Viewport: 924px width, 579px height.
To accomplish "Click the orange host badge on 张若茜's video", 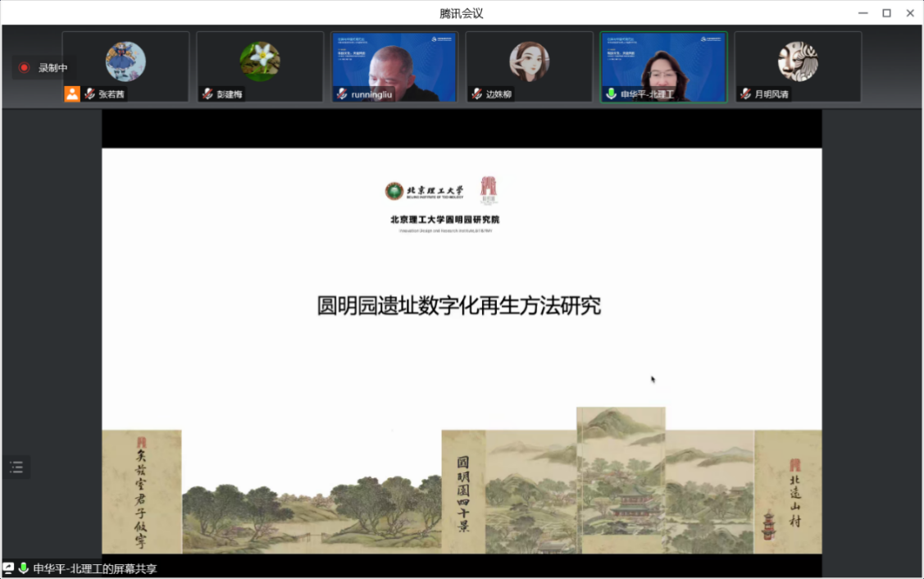I will tap(72, 93).
